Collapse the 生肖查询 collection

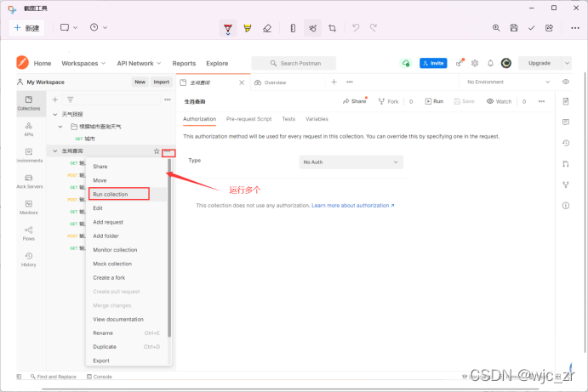point(55,151)
